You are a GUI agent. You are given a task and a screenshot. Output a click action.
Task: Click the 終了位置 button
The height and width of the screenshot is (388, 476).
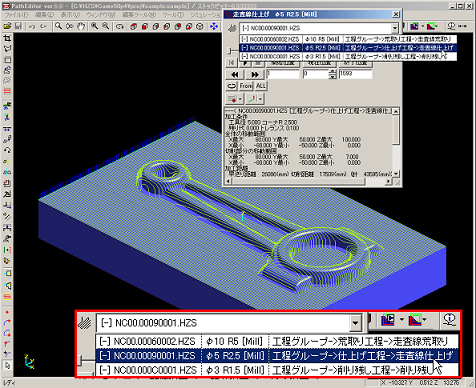point(356,63)
